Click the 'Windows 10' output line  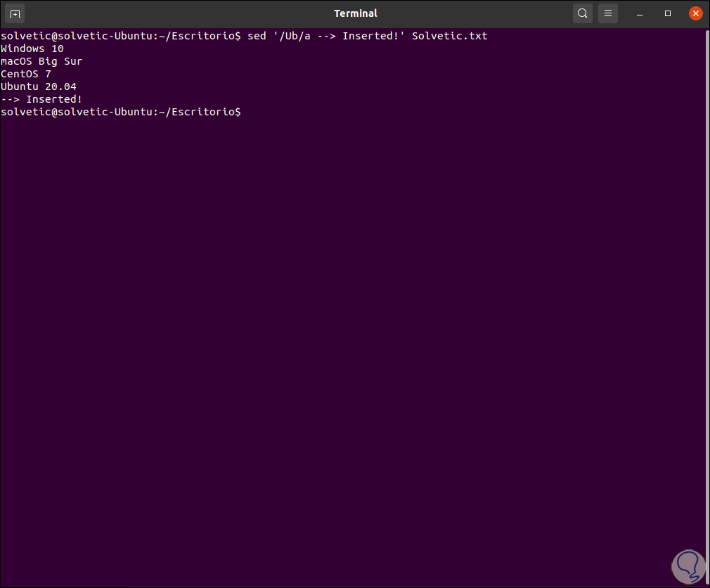click(32, 49)
